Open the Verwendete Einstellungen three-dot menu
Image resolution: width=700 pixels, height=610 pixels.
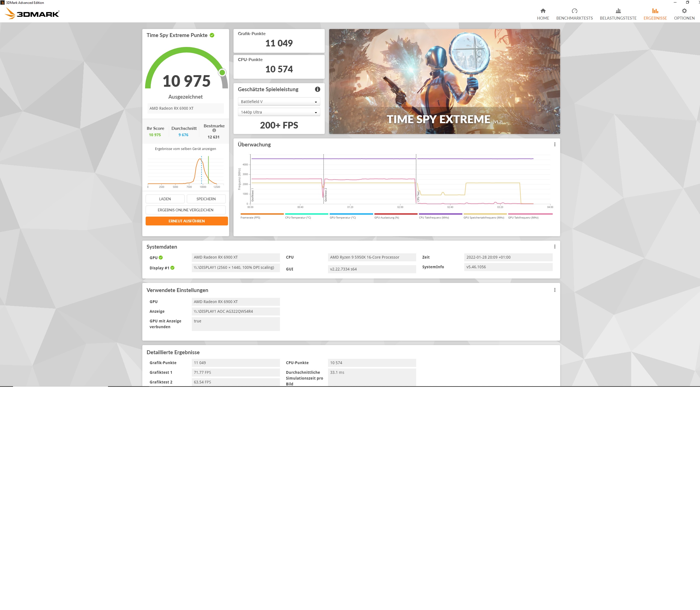coord(555,290)
